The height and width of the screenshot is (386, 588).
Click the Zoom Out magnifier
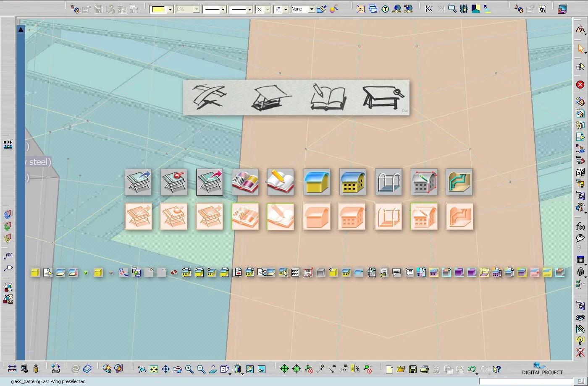[x=201, y=369]
